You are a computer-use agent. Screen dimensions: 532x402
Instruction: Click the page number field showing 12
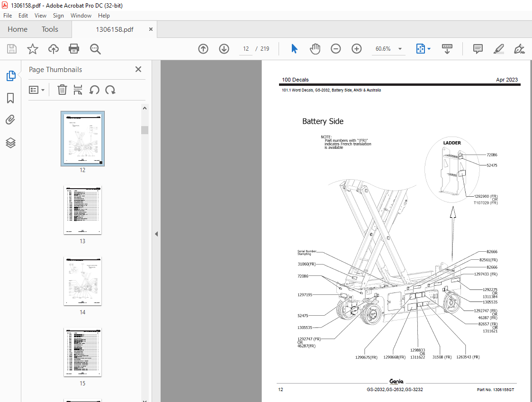point(246,49)
